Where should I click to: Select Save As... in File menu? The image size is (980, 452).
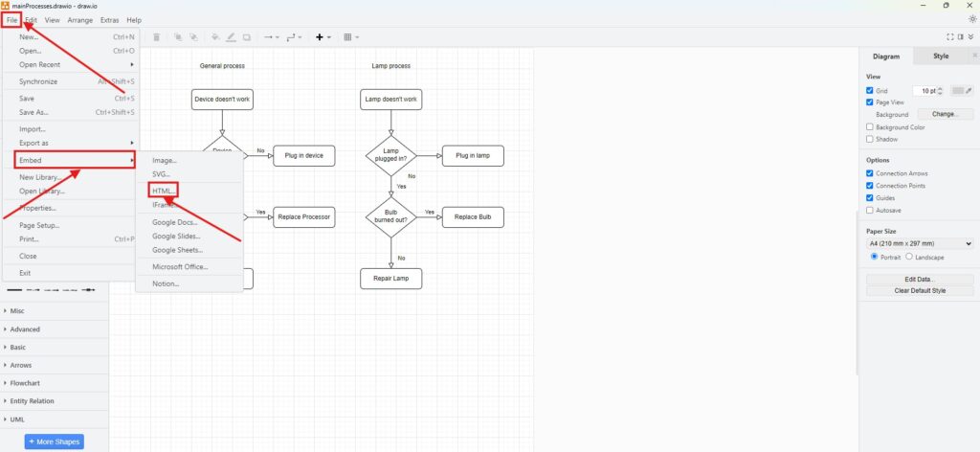point(71,113)
